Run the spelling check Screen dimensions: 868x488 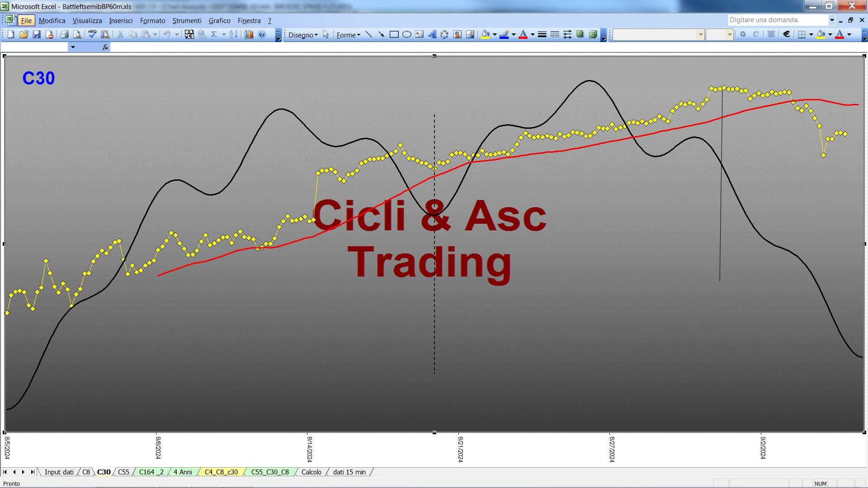click(93, 35)
